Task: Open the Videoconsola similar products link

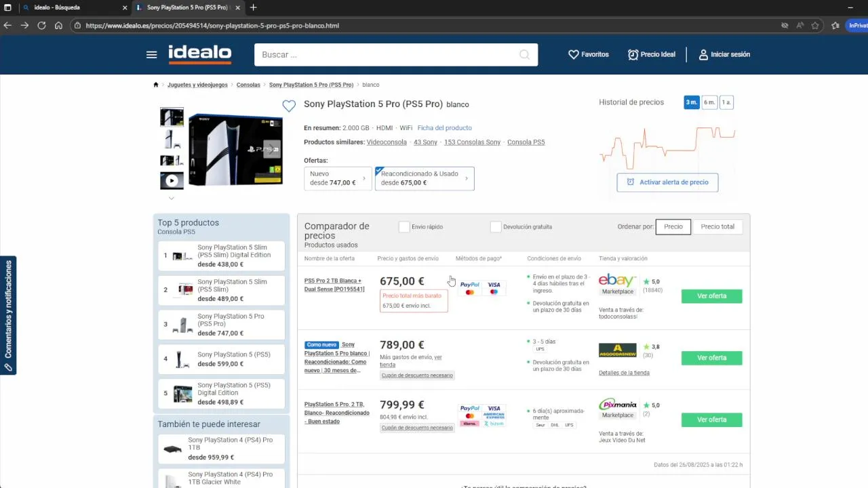Action: [x=387, y=142]
